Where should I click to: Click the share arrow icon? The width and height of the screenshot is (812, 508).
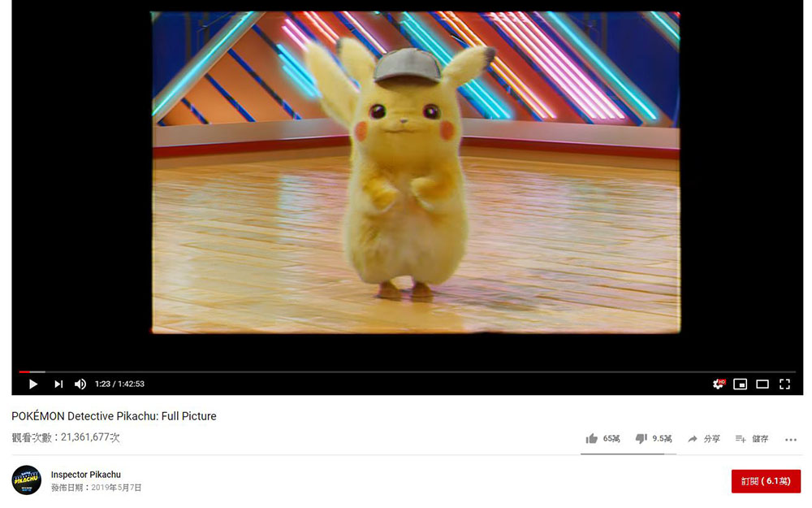[693, 439]
